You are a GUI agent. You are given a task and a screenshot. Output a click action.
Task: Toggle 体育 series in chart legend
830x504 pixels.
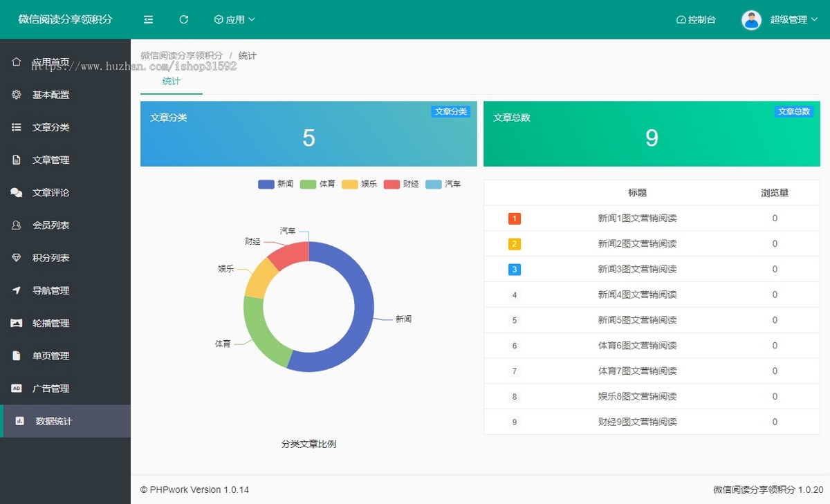(x=318, y=185)
